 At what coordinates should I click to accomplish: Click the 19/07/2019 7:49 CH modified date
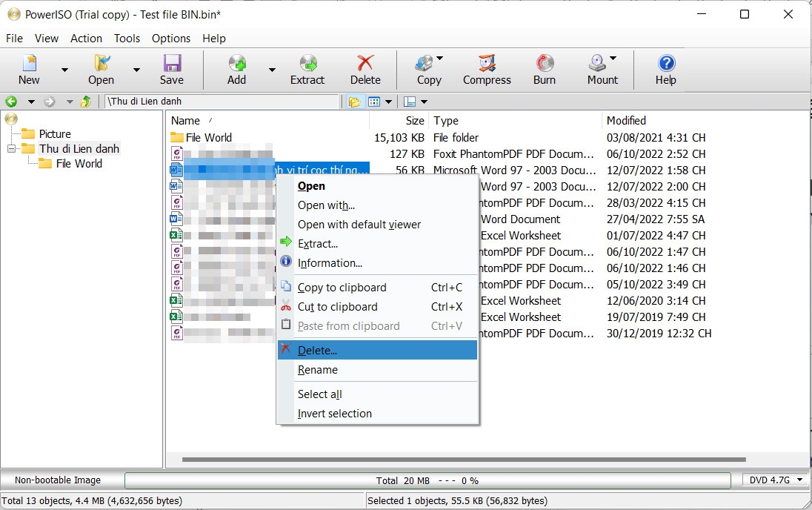coord(656,317)
